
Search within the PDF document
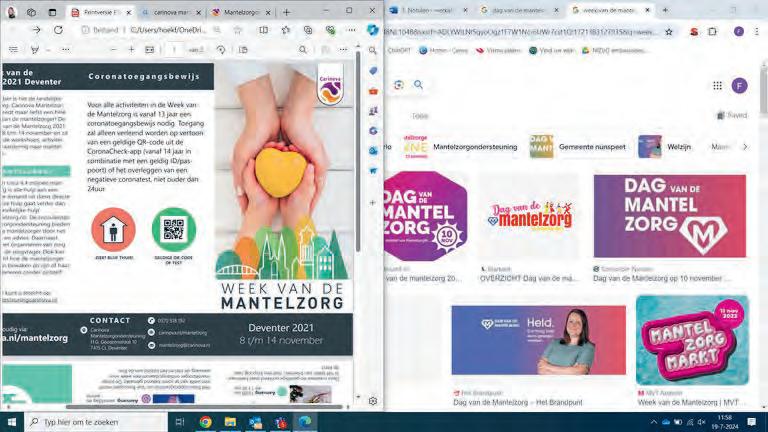(x=303, y=50)
